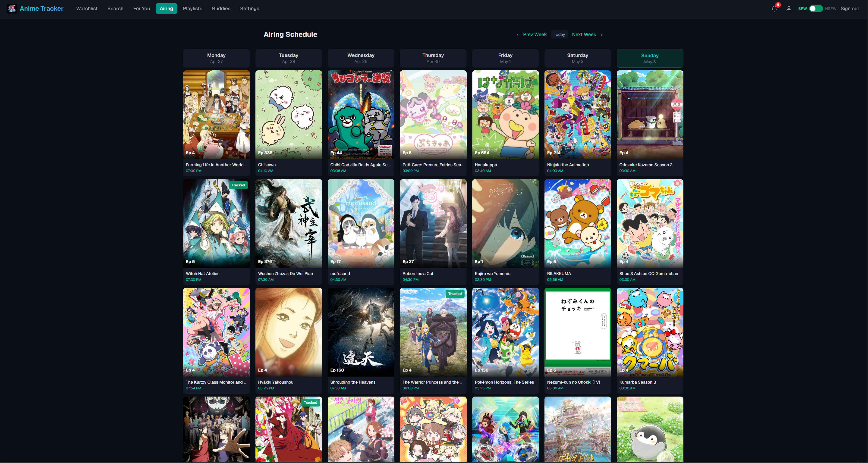Open Wushen Zhuzai: Da Wei Pian poster
Image resolution: width=868 pixels, height=463 pixels.
[288, 224]
